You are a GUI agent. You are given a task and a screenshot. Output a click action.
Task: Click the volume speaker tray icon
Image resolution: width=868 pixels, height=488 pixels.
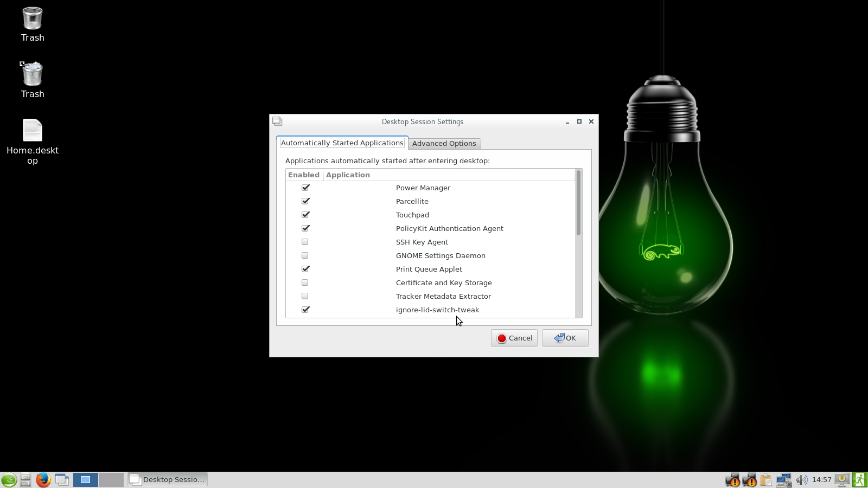[801, 480]
